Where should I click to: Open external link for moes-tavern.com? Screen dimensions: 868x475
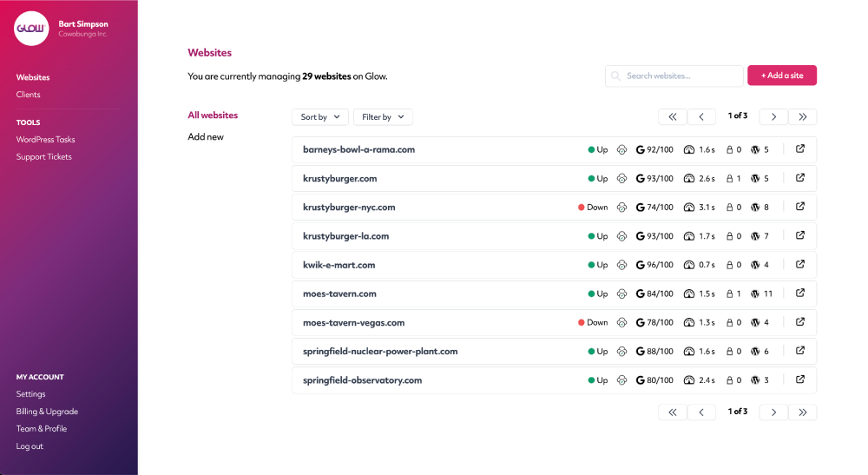point(800,293)
